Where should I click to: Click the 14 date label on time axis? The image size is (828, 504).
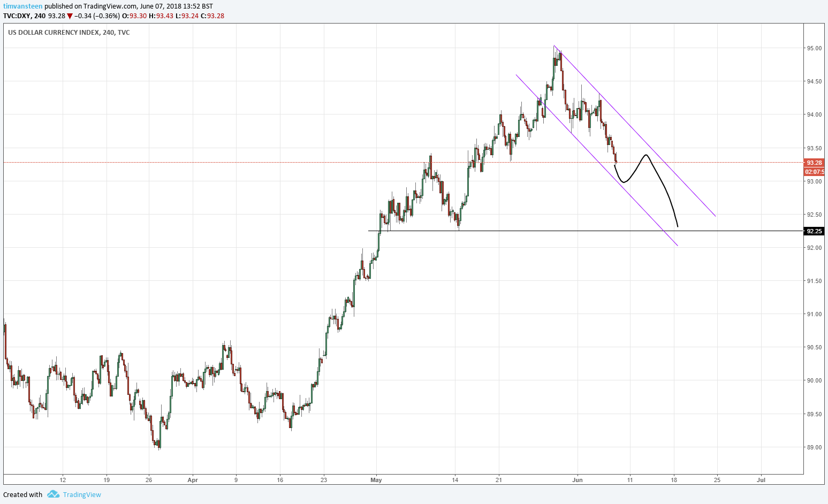point(455,480)
